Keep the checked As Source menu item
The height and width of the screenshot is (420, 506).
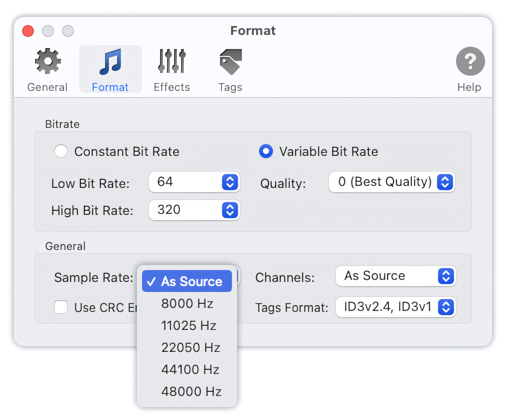click(x=187, y=281)
